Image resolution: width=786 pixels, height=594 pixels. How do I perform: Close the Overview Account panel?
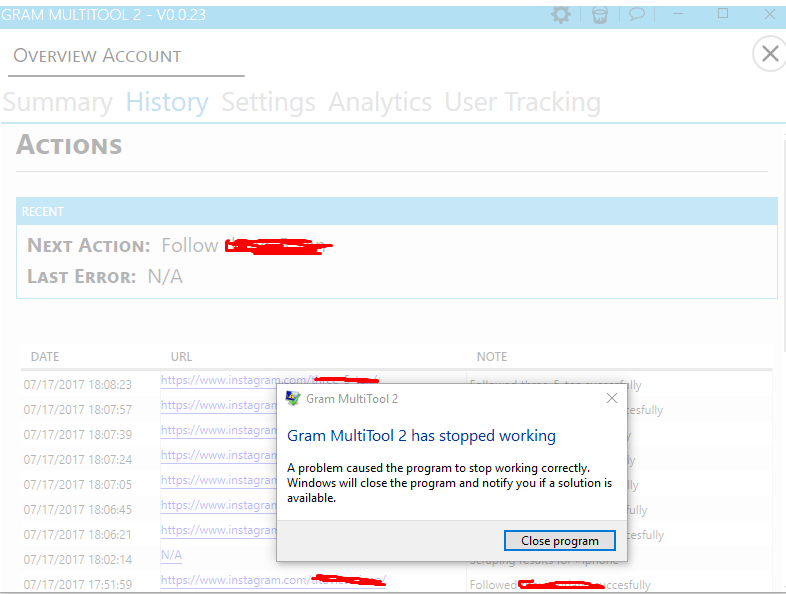pyautogui.click(x=770, y=54)
